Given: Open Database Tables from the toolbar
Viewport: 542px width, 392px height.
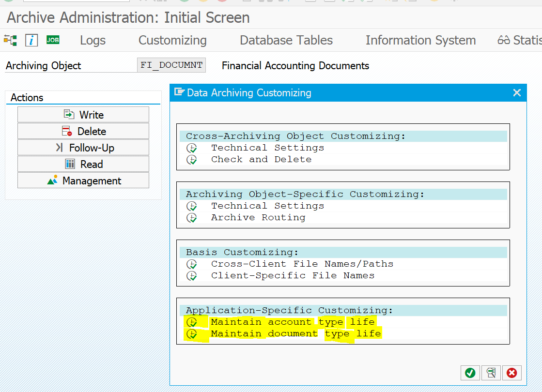Looking at the screenshot, I should click(286, 40).
